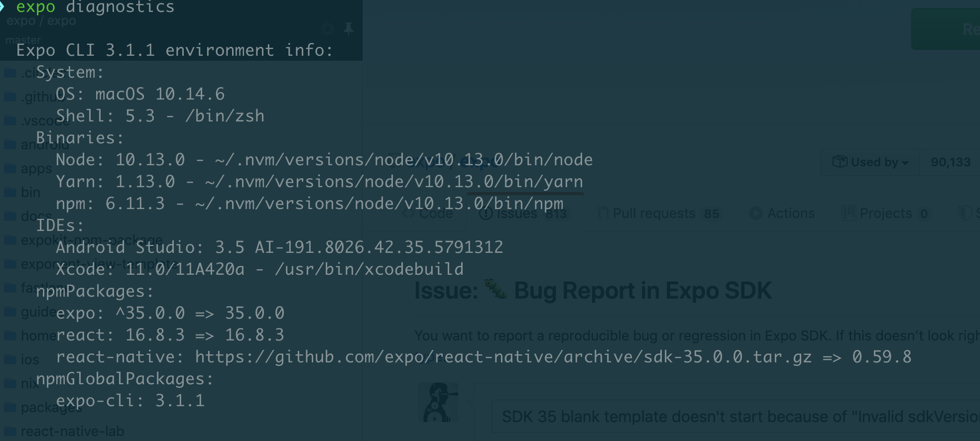Open the terminal settings gear icon
This screenshot has width=980, height=441.
point(328,28)
